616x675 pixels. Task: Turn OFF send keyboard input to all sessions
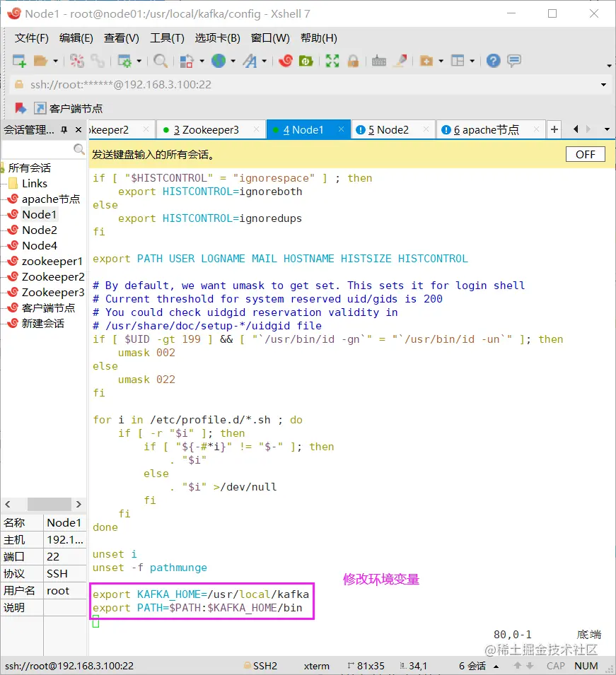click(x=586, y=155)
